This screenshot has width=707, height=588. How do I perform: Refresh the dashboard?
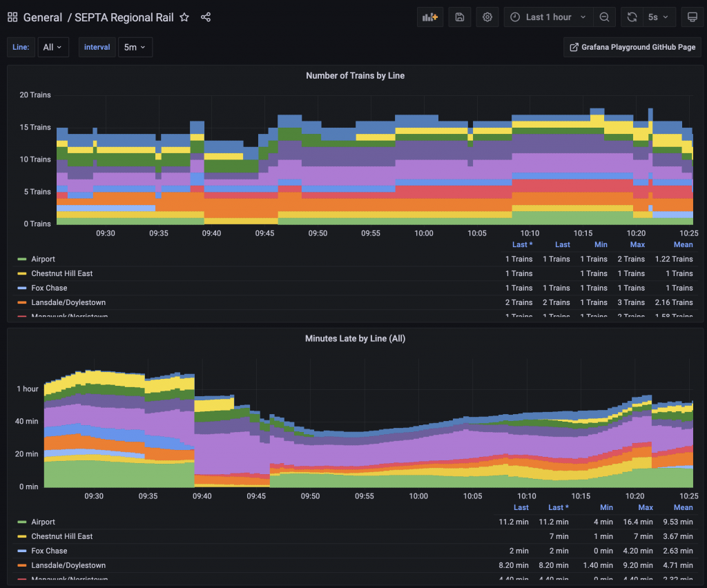tap(632, 17)
